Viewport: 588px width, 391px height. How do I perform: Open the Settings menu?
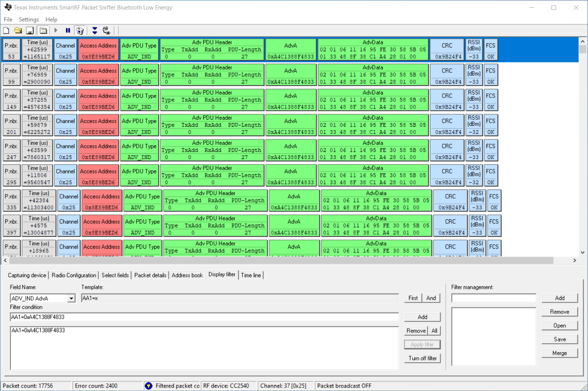29,19
